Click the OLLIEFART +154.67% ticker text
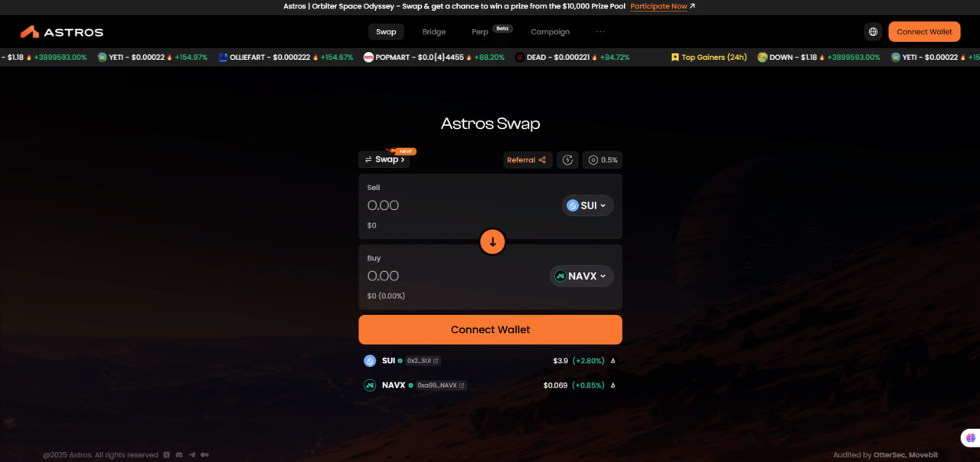 point(337,57)
